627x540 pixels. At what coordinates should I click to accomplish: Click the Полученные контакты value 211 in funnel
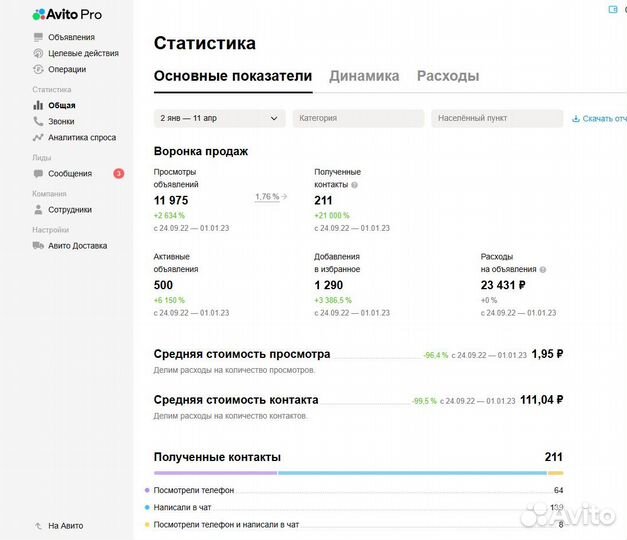point(323,200)
